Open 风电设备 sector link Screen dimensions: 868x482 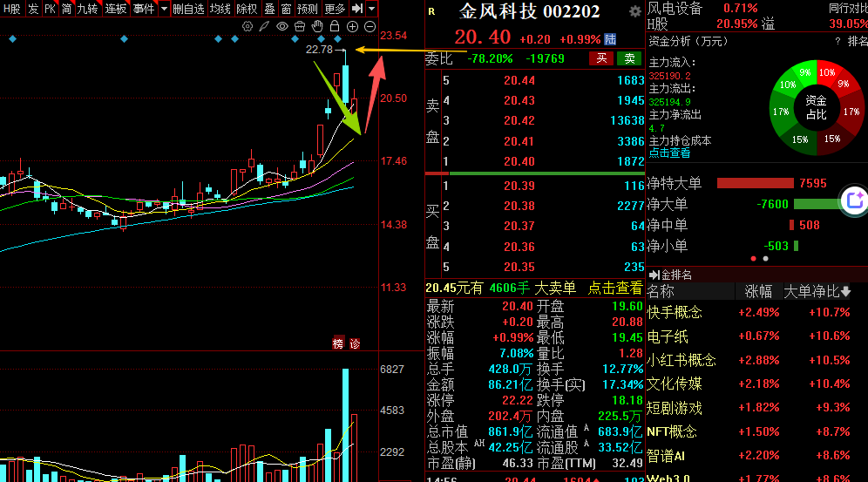[675, 9]
